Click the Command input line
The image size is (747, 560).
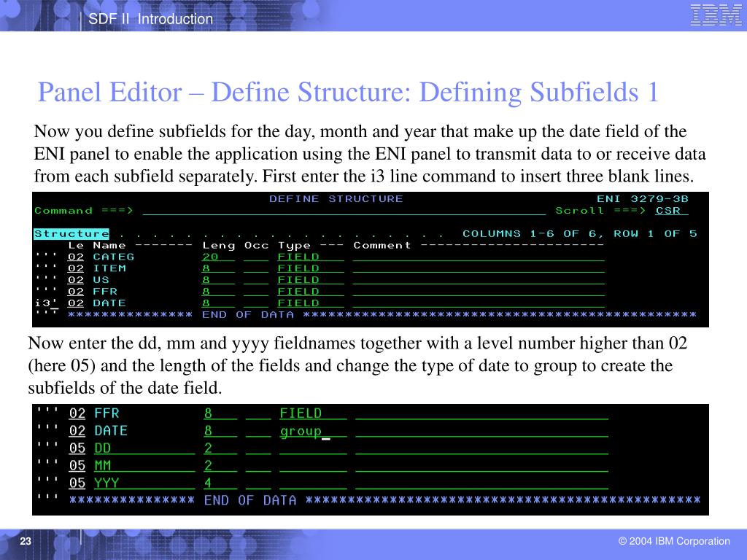pyautogui.click(x=344, y=211)
